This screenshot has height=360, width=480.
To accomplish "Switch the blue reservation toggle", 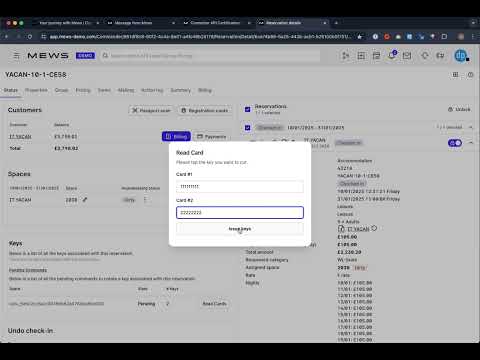I will pyautogui.click(x=455, y=143).
